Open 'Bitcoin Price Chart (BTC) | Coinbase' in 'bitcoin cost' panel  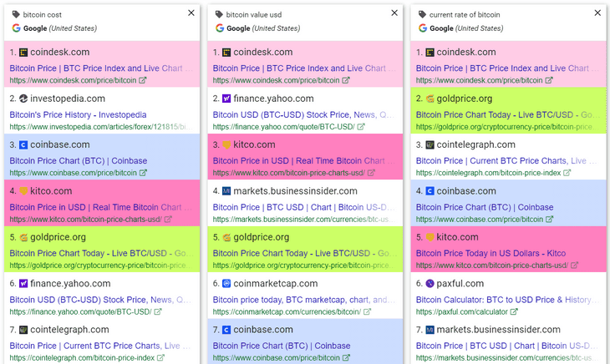[79, 161]
